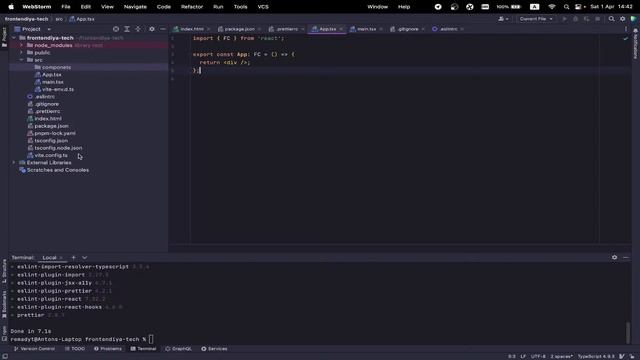The image size is (640, 360).
Task: Select vite-env.d.ts in the project tree
Action: [58, 89]
